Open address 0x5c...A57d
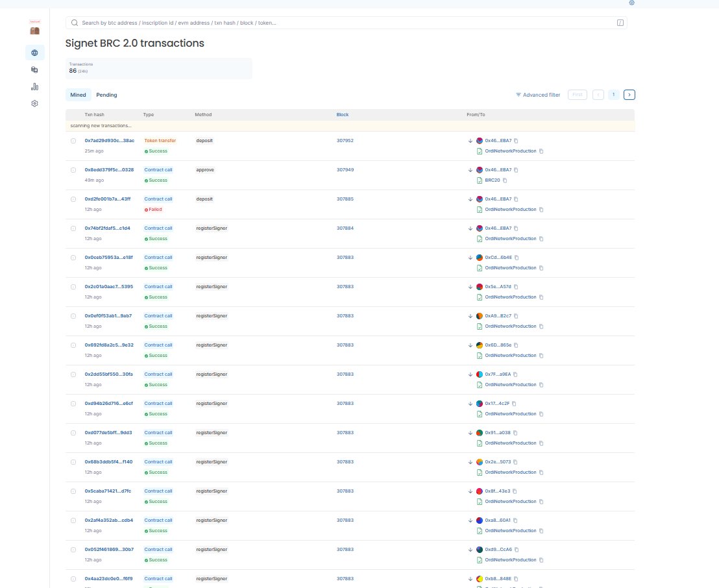The width and height of the screenshot is (719, 588). tap(498, 287)
